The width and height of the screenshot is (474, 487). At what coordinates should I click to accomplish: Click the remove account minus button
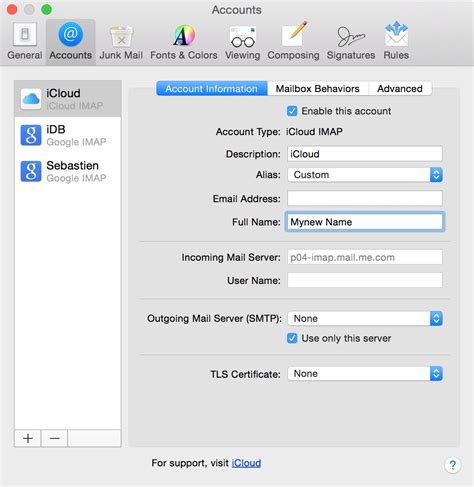55,438
